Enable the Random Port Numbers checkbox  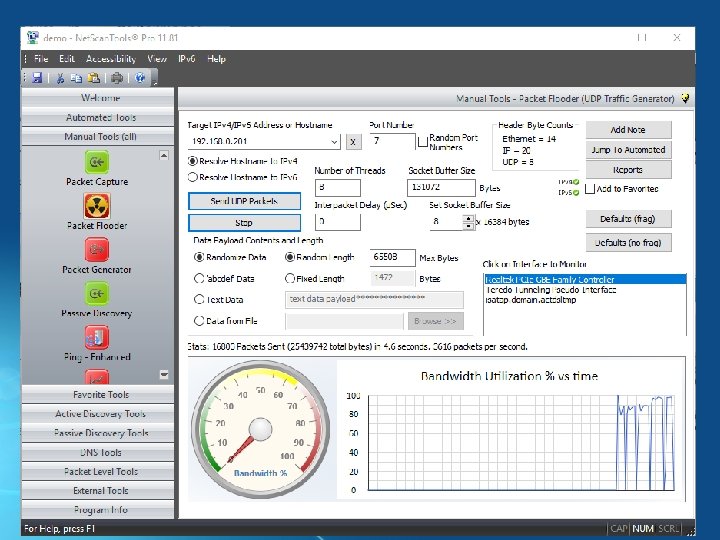[x=423, y=141]
